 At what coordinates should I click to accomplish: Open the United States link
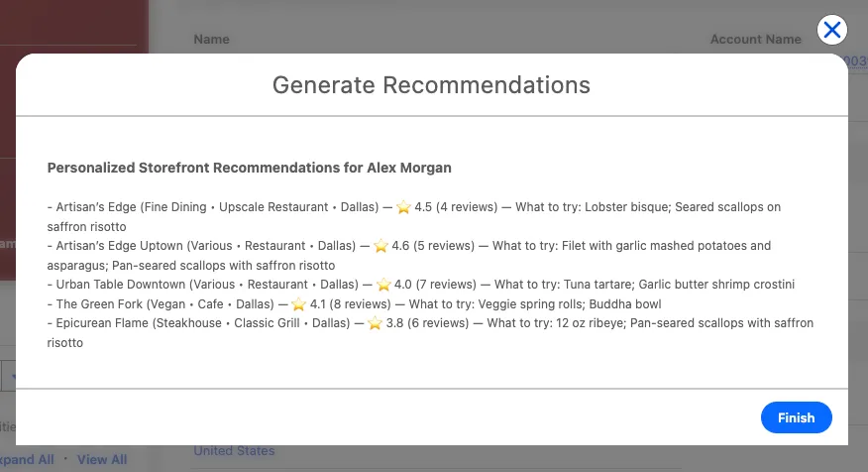[x=234, y=451]
